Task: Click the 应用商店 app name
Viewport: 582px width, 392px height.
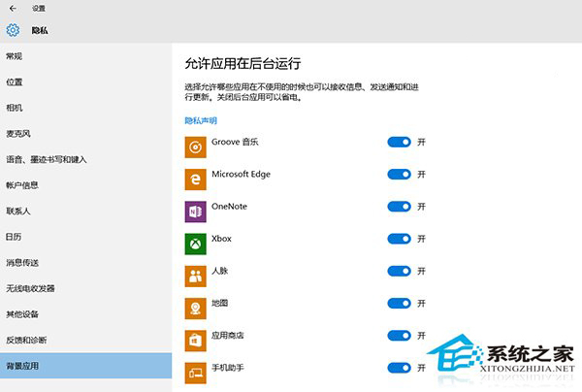Action: click(x=228, y=336)
